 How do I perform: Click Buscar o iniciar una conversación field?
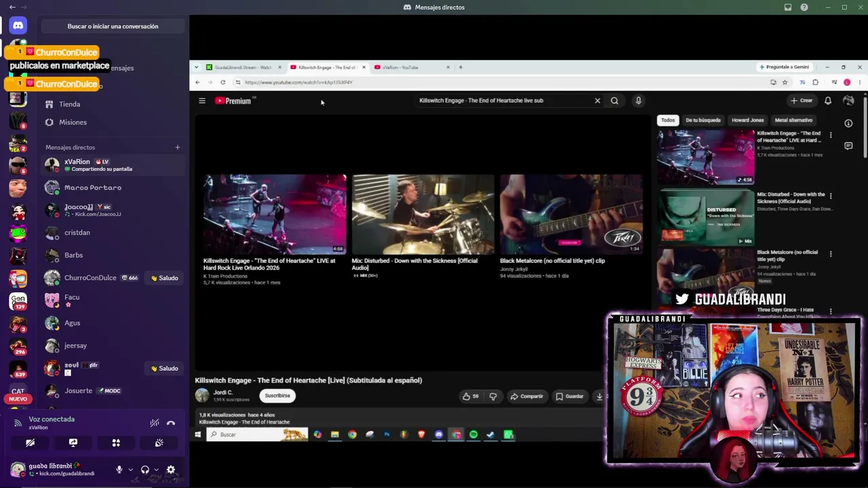[x=113, y=26]
